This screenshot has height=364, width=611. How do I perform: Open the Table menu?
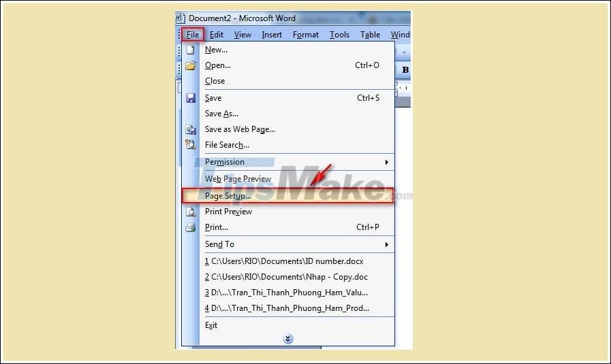click(x=370, y=35)
